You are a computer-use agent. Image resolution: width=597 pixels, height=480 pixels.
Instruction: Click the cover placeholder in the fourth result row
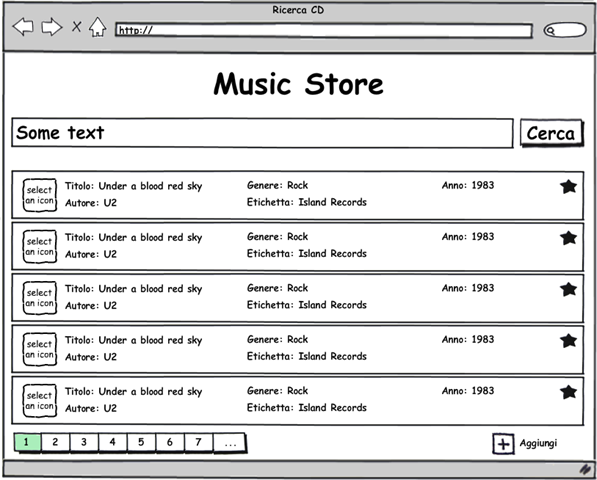tap(40, 349)
